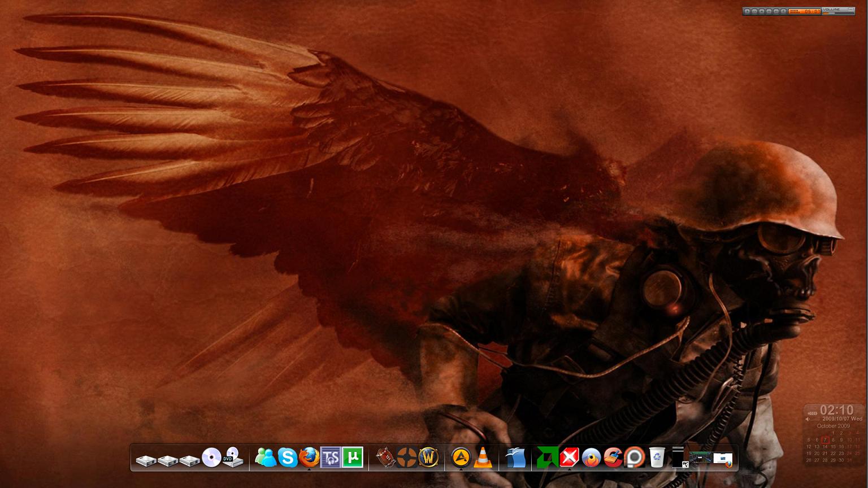Open the AIMP music player icon
Viewport: 868px width, 488px height.
(461, 457)
